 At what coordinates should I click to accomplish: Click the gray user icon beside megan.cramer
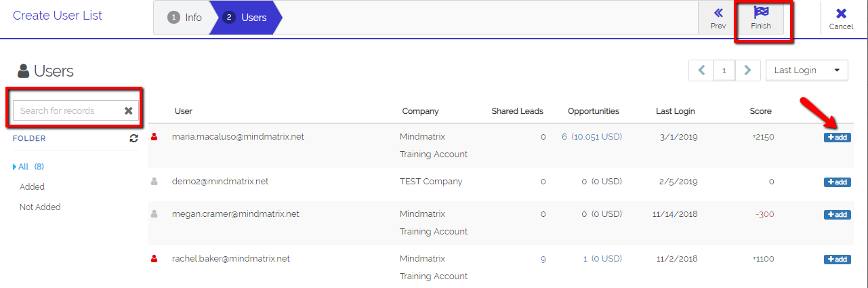[154, 214]
